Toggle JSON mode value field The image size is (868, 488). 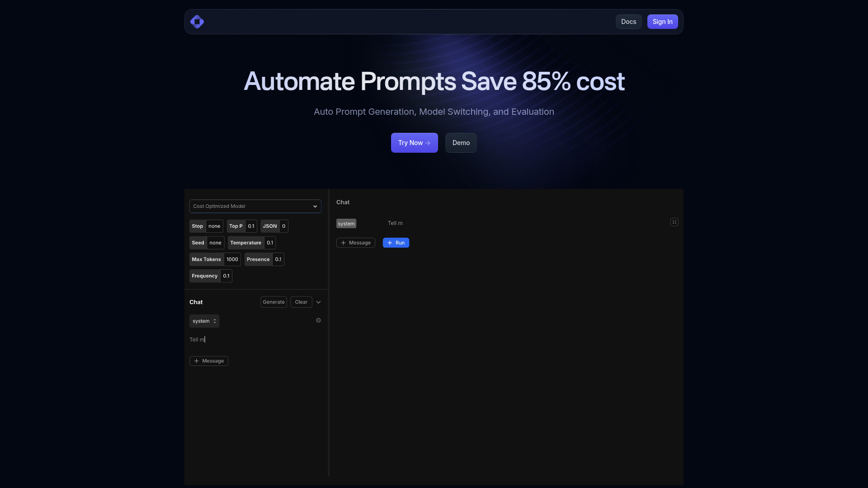pyautogui.click(x=283, y=226)
